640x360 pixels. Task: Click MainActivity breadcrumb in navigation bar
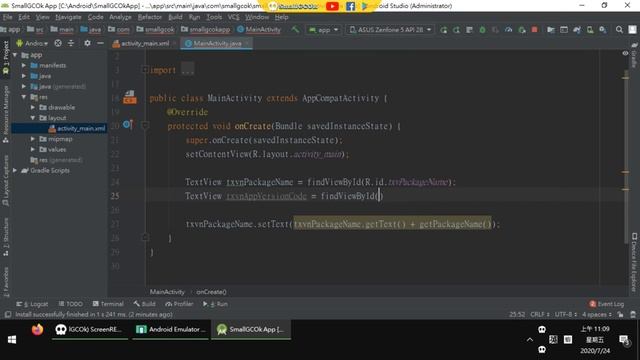[259, 29]
